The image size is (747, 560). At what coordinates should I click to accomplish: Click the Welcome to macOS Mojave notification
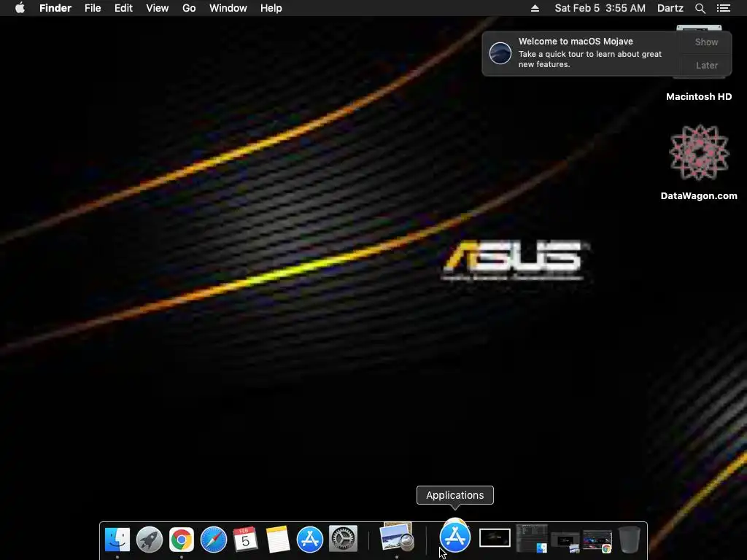[606, 53]
